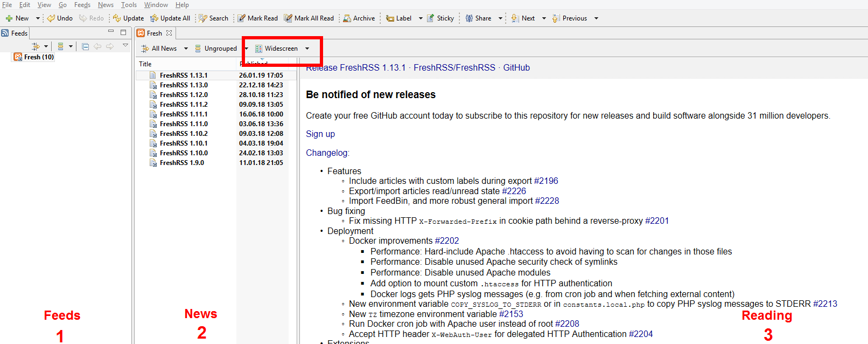Select FreshRSS 1.13.0 news row
Viewport: 868px width, 344px height.
[216, 85]
